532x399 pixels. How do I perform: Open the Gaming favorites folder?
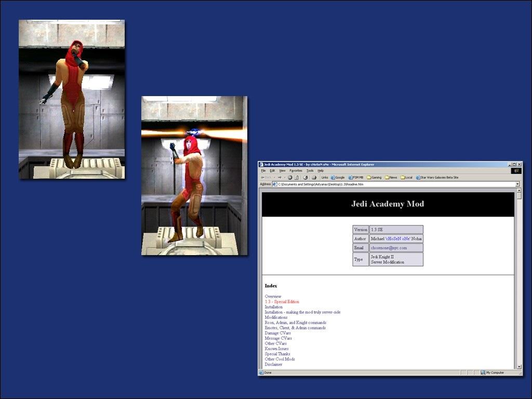(x=374, y=178)
